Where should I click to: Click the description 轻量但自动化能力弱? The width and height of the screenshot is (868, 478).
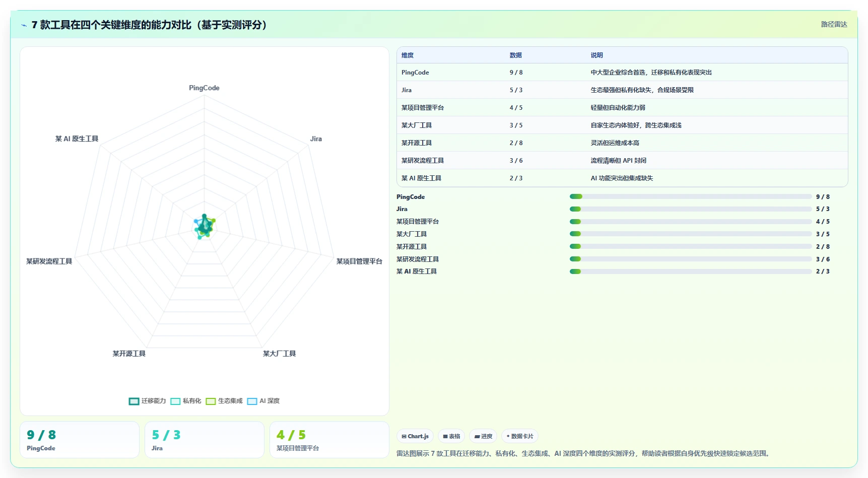[618, 108]
